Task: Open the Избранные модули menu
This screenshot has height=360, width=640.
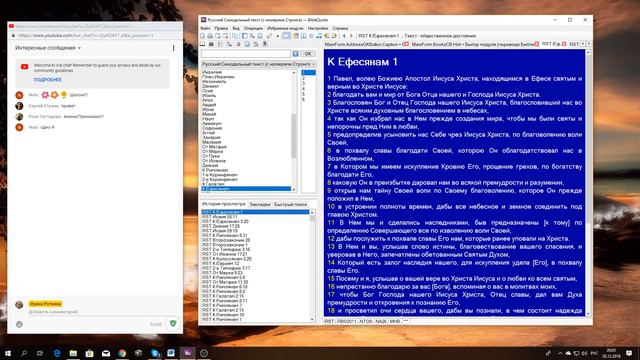Action: tap(285, 28)
